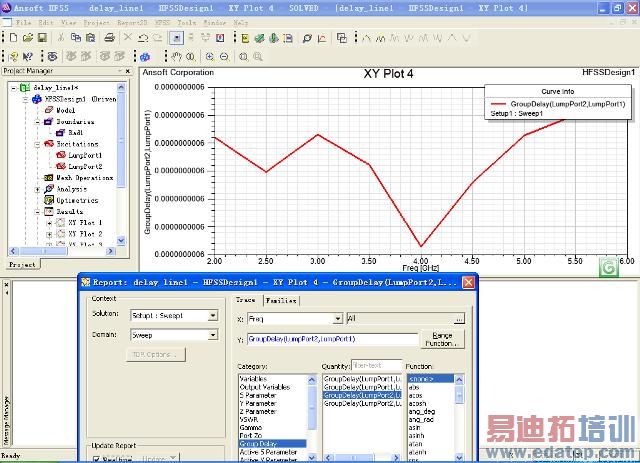640x463 pixels.
Task: Toggle the highlighted select-mode toolbar button
Action: point(176,38)
